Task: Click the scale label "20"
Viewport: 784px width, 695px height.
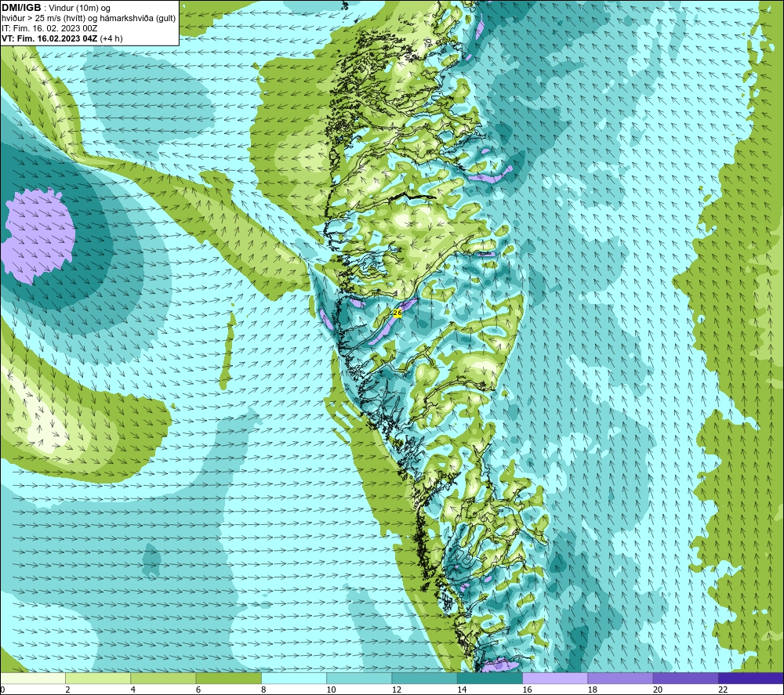Action: click(658, 690)
